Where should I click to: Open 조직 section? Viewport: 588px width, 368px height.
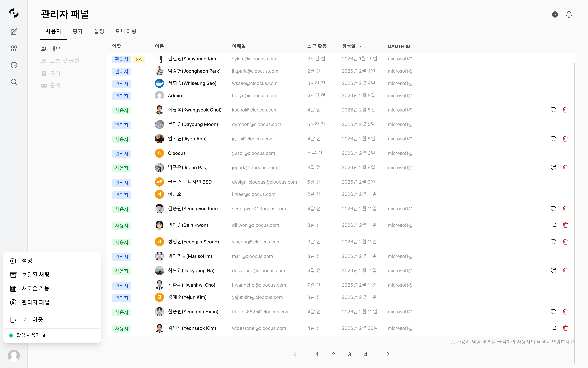51,73
